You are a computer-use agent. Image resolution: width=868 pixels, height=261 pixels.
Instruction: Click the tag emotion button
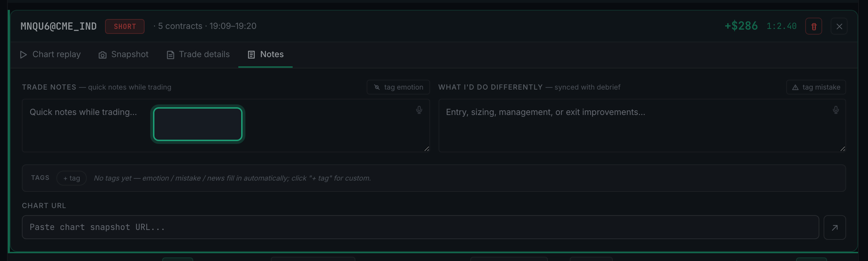(x=398, y=87)
